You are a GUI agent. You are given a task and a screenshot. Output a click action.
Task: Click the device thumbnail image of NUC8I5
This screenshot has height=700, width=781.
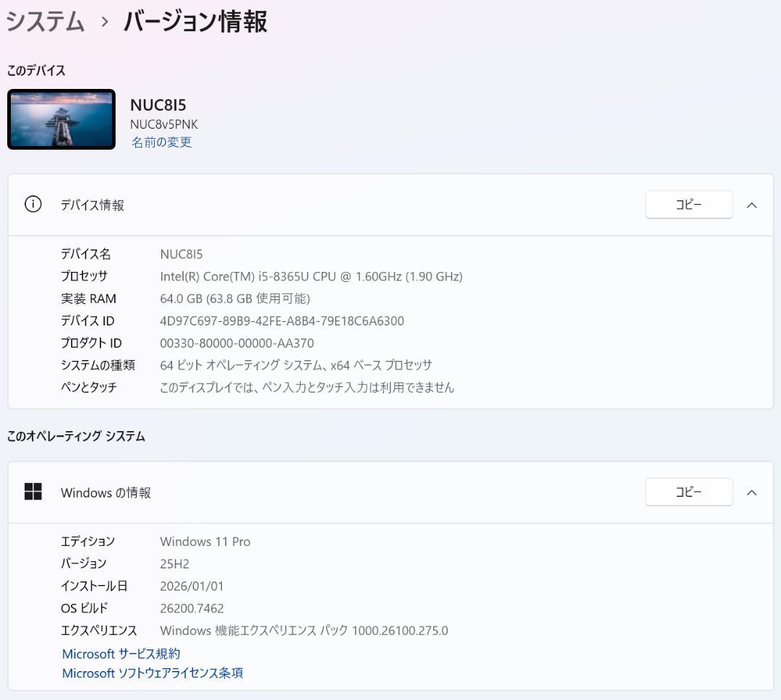pos(61,119)
